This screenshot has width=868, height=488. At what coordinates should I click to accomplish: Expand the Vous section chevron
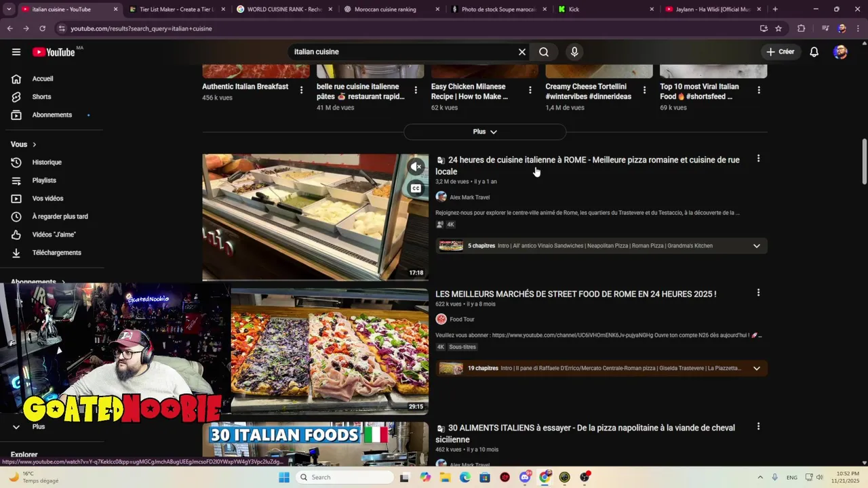pyautogui.click(x=34, y=144)
